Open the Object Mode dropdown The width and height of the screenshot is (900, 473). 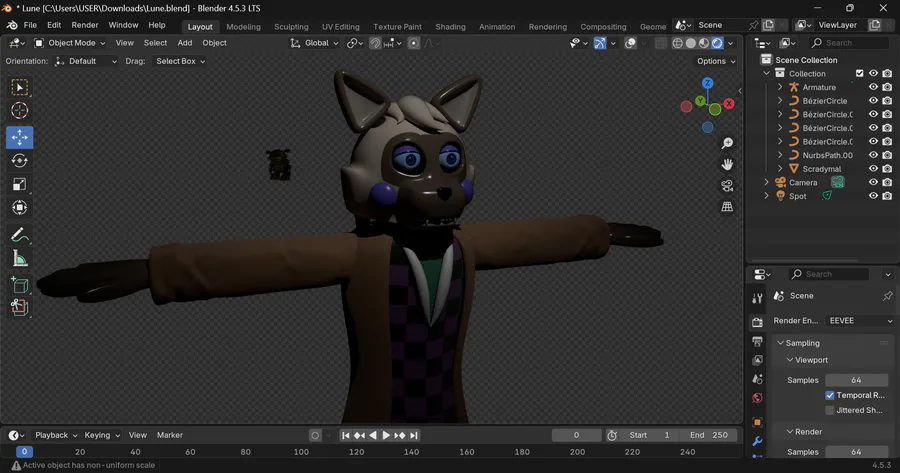(70, 43)
